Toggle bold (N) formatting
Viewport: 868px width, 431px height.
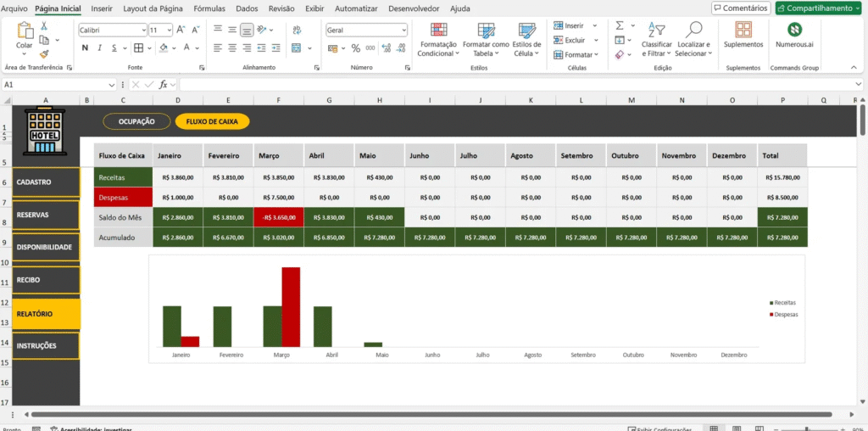click(85, 48)
